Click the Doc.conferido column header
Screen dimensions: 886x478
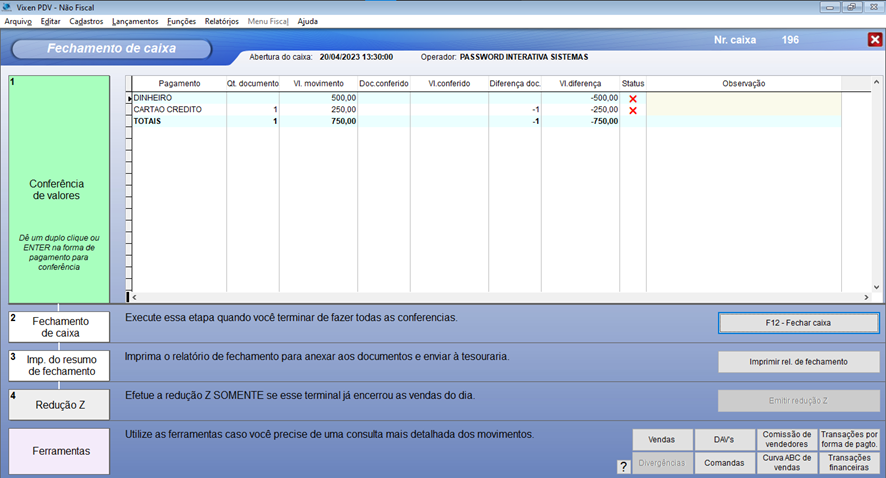coord(384,84)
